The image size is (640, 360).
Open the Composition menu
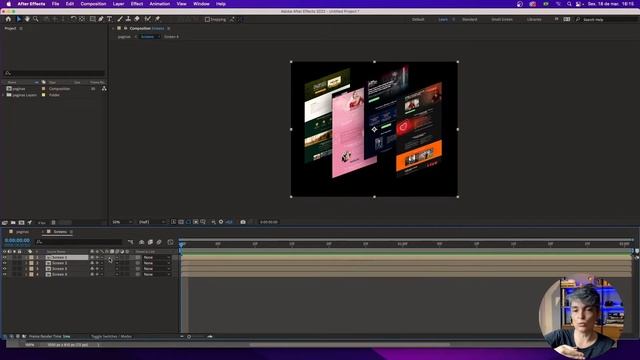pos(93,4)
